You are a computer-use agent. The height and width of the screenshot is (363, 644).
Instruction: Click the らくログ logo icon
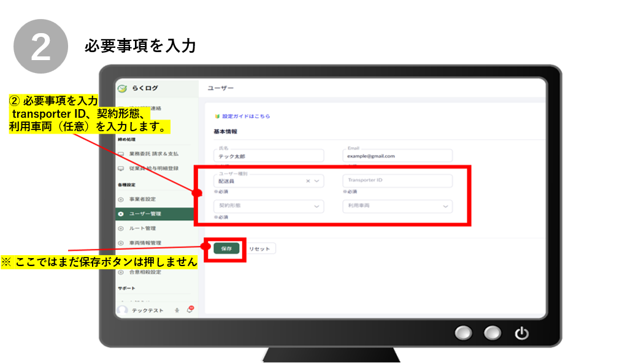click(x=122, y=88)
